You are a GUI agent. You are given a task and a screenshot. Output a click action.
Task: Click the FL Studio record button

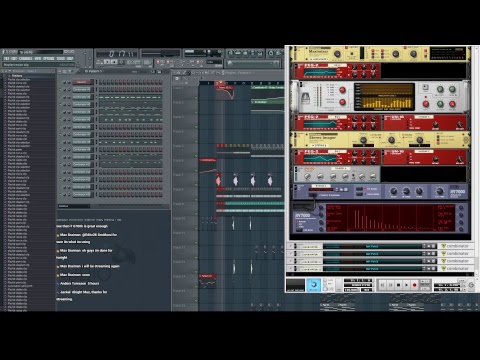pos(121,62)
